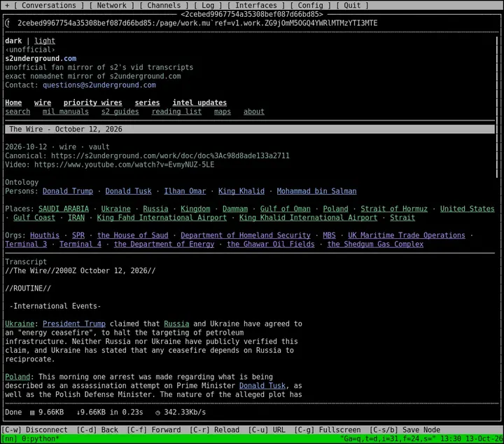Click the Reload shortcut in bottom bar
This screenshot has width=504, height=444.
pos(214,430)
